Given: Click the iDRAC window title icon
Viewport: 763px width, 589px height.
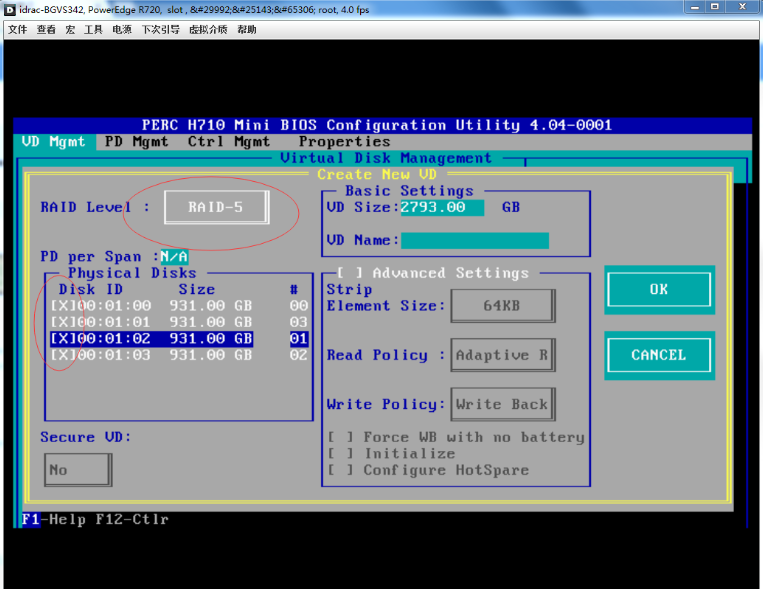Looking at the screenshot, I should (10, 9).
